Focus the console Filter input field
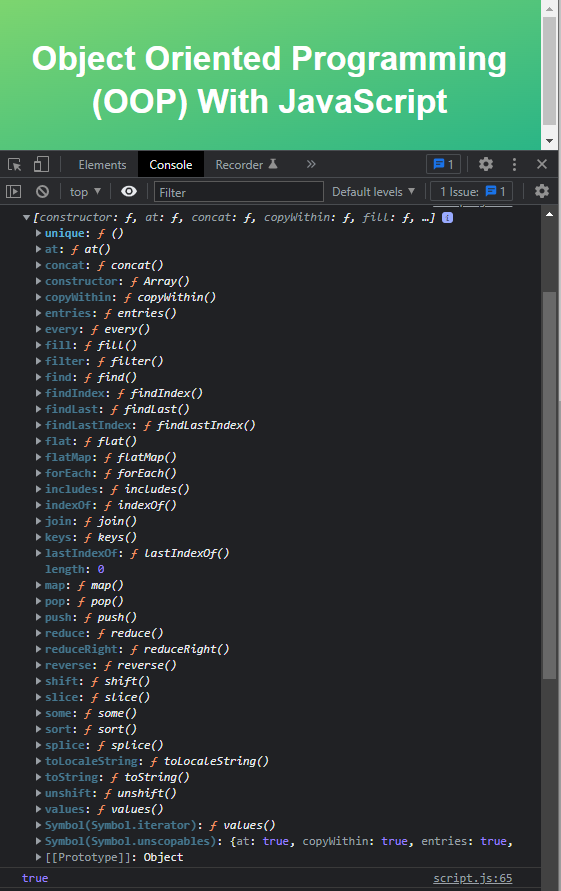 [x=239, y=192]
